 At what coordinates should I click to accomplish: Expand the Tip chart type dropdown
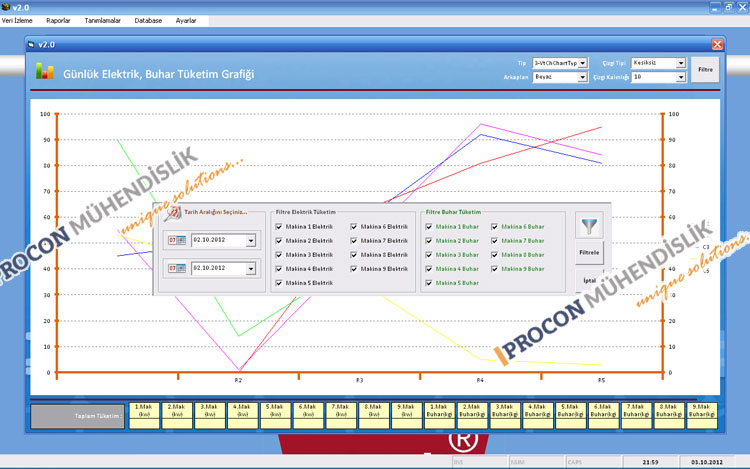[583, 63]
